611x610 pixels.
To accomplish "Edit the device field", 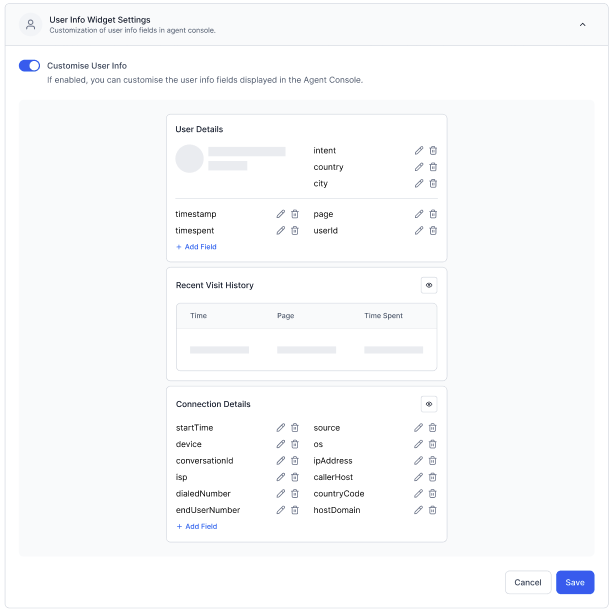I will point(281,444).
